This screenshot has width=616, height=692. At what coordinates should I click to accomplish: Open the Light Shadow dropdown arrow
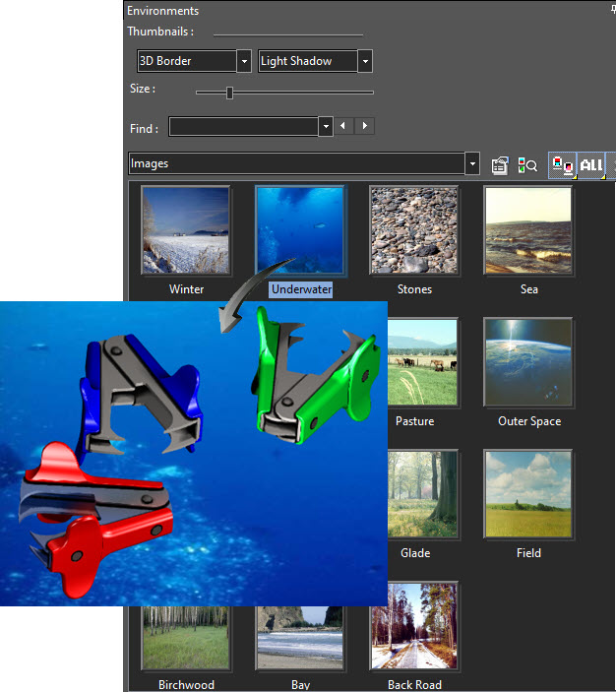tap(365, 61)
